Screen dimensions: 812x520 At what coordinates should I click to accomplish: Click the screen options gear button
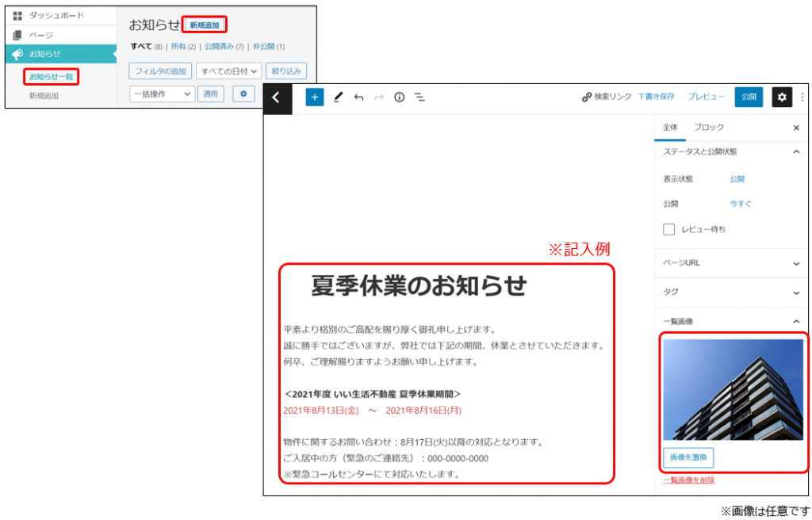tap(243, 94)
